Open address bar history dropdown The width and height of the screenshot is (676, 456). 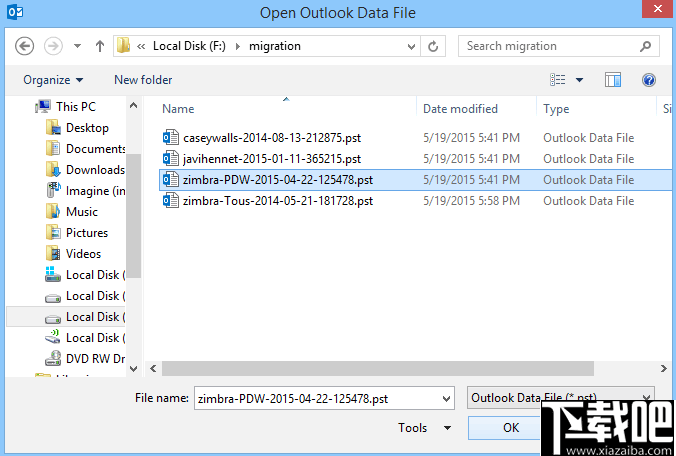[411, 46]
